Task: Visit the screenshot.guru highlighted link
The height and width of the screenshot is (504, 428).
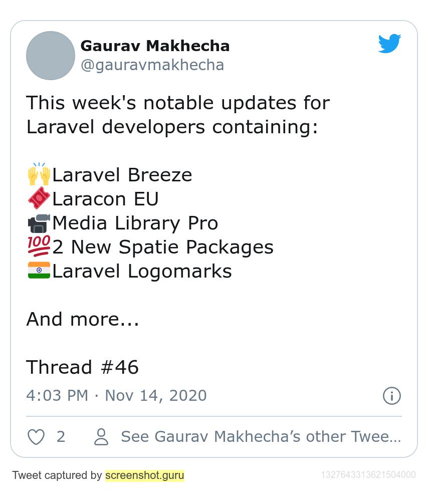Action: pos(145,475)
